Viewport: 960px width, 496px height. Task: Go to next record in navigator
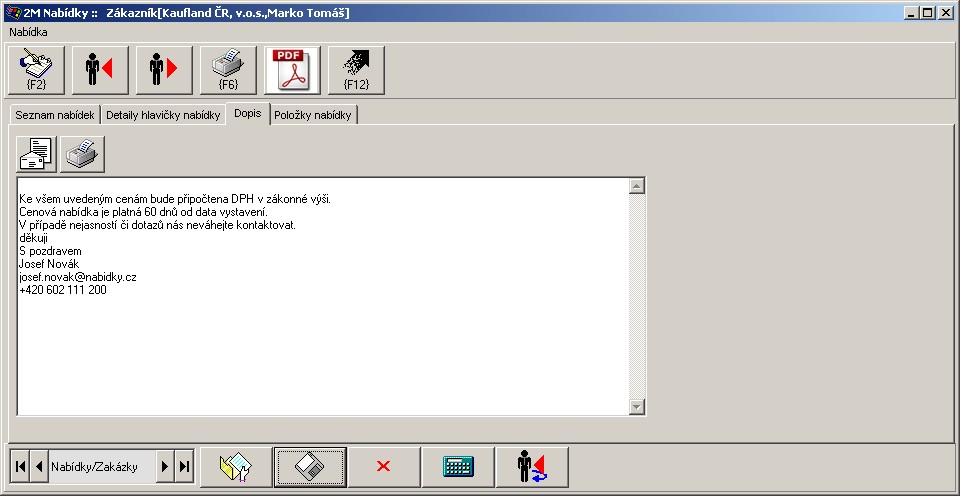pos(165,467)
